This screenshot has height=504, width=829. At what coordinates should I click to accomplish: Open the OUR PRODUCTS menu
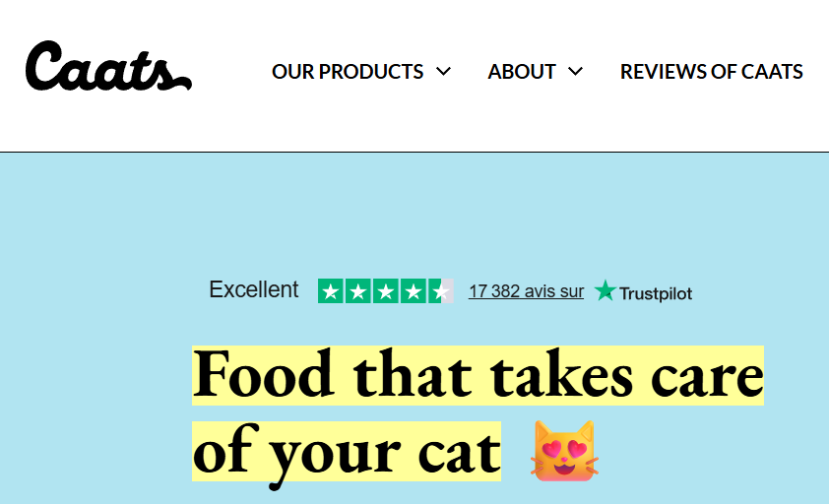click(x=348, y=72)
